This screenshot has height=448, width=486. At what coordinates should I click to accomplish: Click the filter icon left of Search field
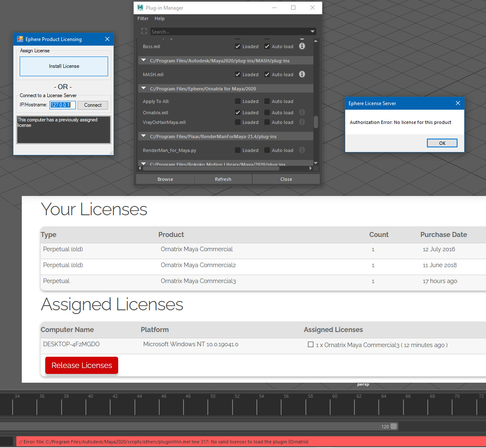[144, 31]
